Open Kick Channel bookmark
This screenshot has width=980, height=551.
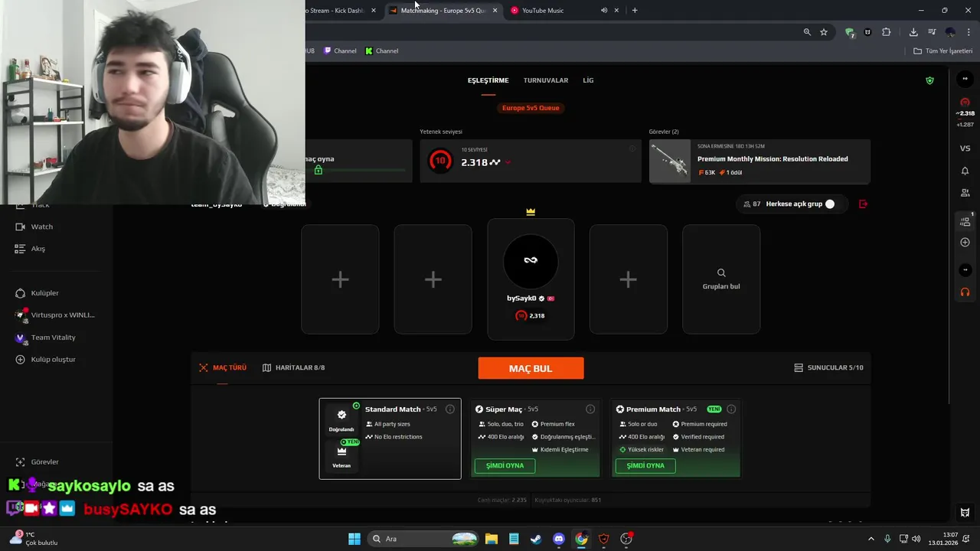pyautogui.click(x=381, y=51)
